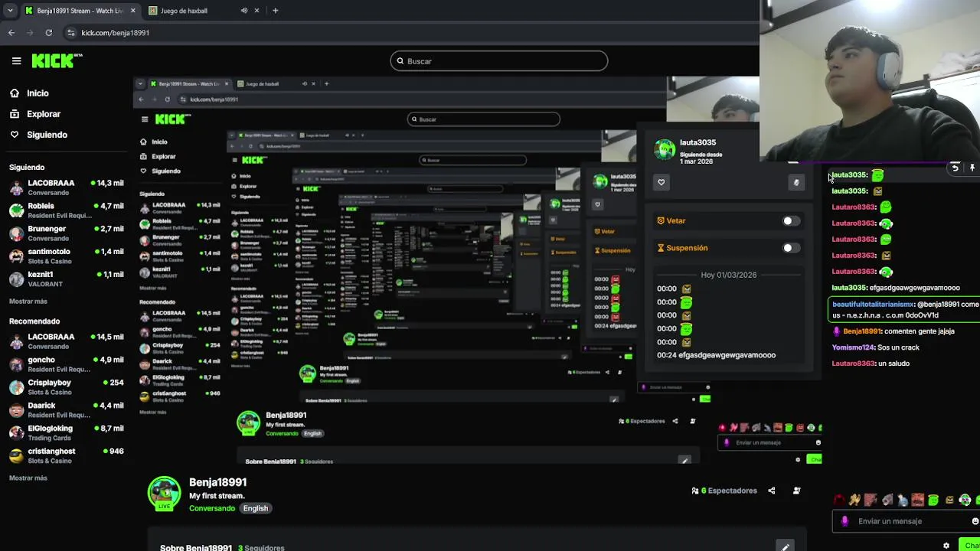Click lauta3035 avatar in the user card
Image resolution: width=980 pixels, height=551 pixels.
pyautogui.click(x=665, y=149)
